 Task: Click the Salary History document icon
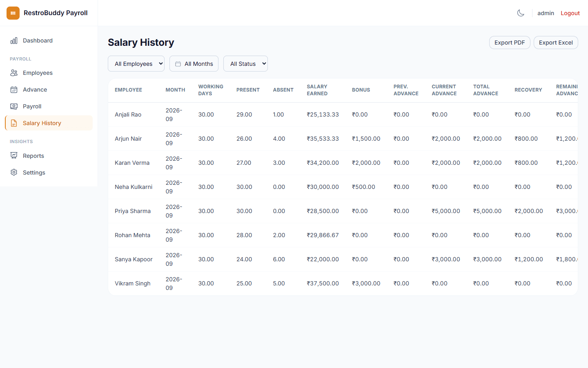point(14,123)
